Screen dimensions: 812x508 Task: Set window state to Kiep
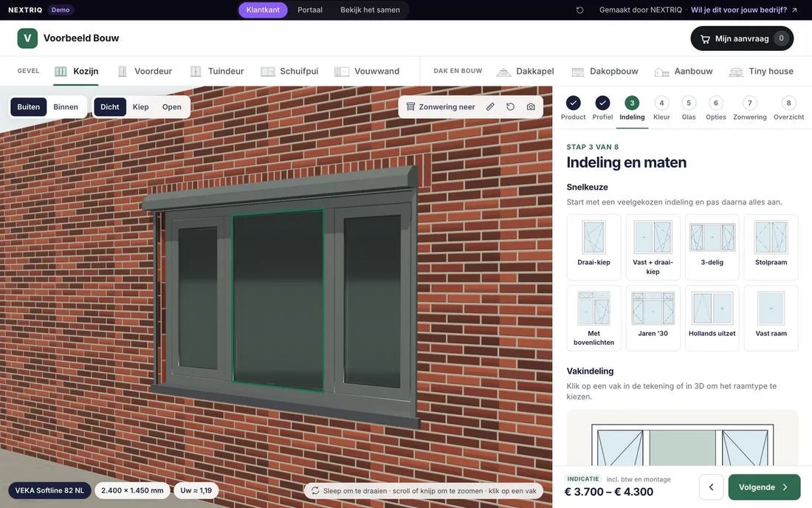140,106
